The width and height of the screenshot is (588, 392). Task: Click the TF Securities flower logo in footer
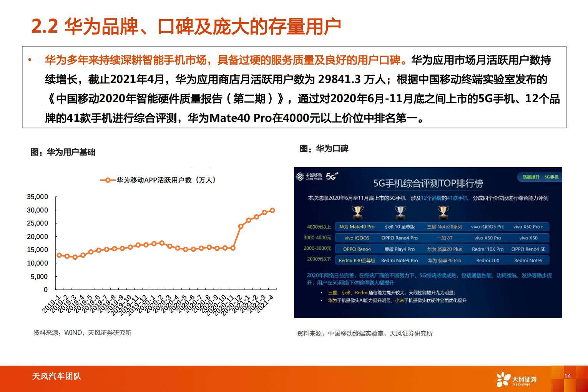(x=503, y=379)
